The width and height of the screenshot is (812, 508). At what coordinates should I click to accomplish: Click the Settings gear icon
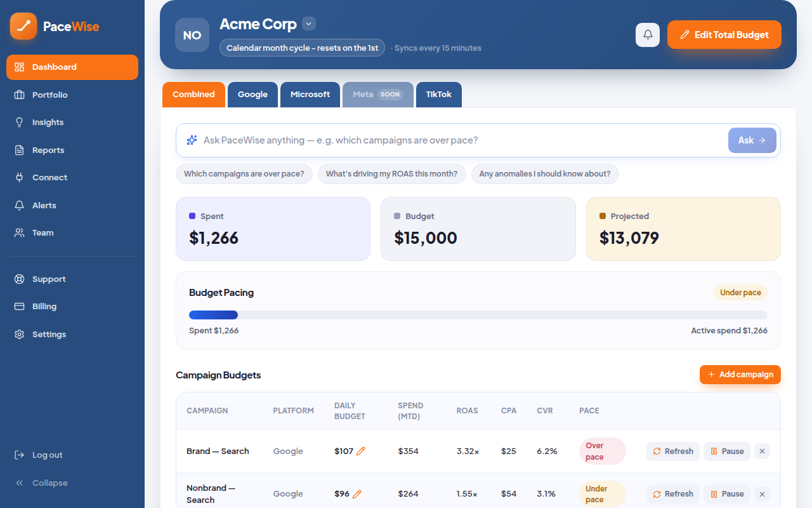tap(20, 335)
